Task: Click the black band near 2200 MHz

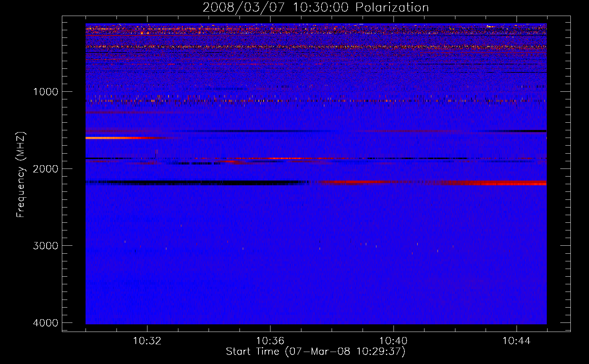Action: coord(197,182)
